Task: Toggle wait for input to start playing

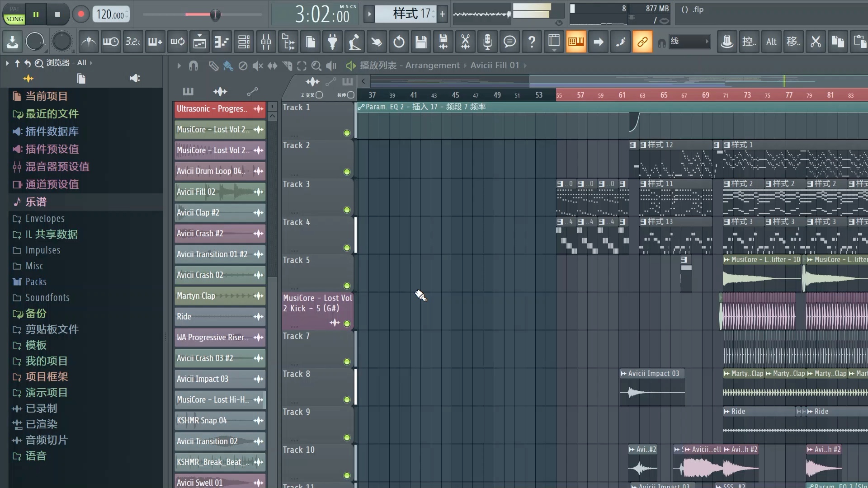Action: coord(111,42)
